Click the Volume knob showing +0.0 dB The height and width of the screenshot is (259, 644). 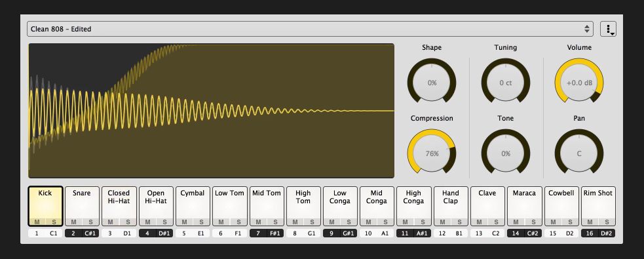coord(579,83)
